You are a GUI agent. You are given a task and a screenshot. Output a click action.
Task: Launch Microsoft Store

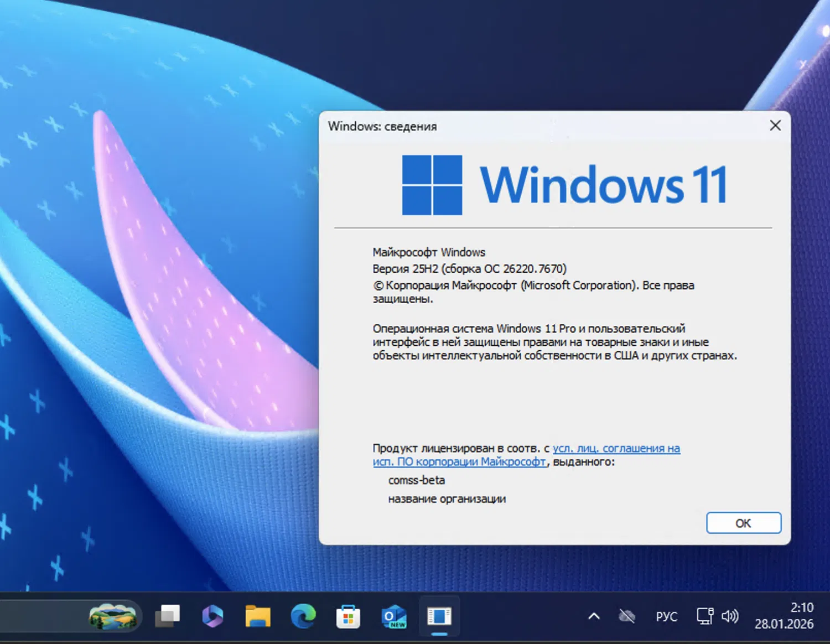click(347, 616)
